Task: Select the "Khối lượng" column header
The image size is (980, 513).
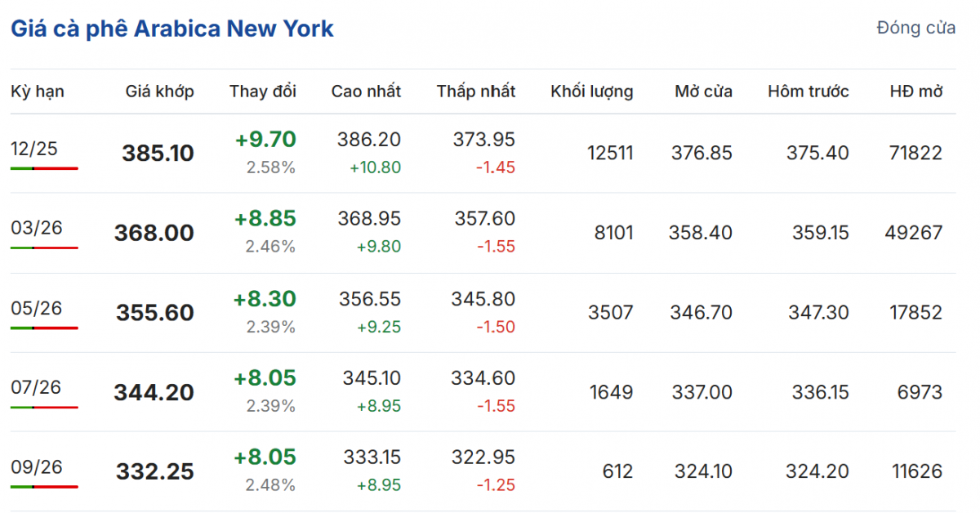Action: [592, 91]
